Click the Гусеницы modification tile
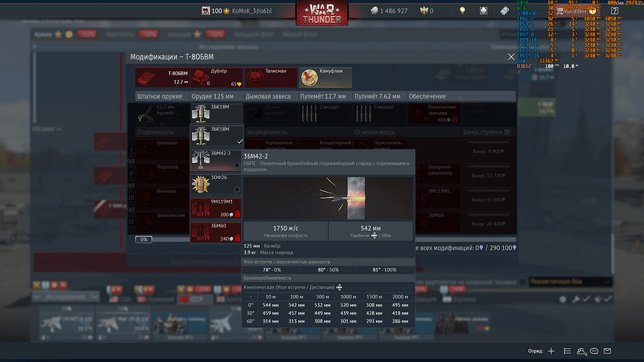 pyautogui.click(x=162, y=149)
